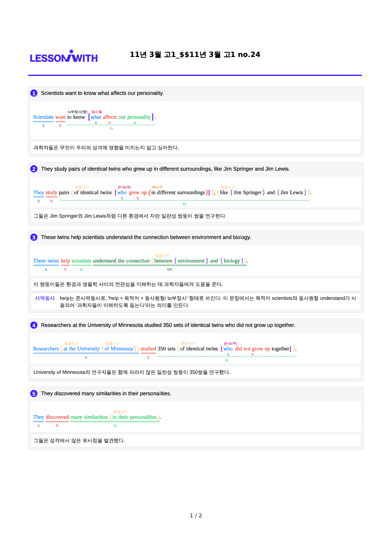Click the numbered circle badge 2
Image resolution: width=392 pixels, height=555 pixels.
click(34, 169)
